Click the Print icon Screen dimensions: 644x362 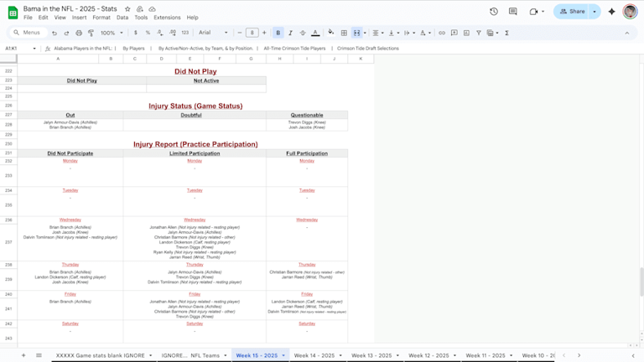pos(79,33)
